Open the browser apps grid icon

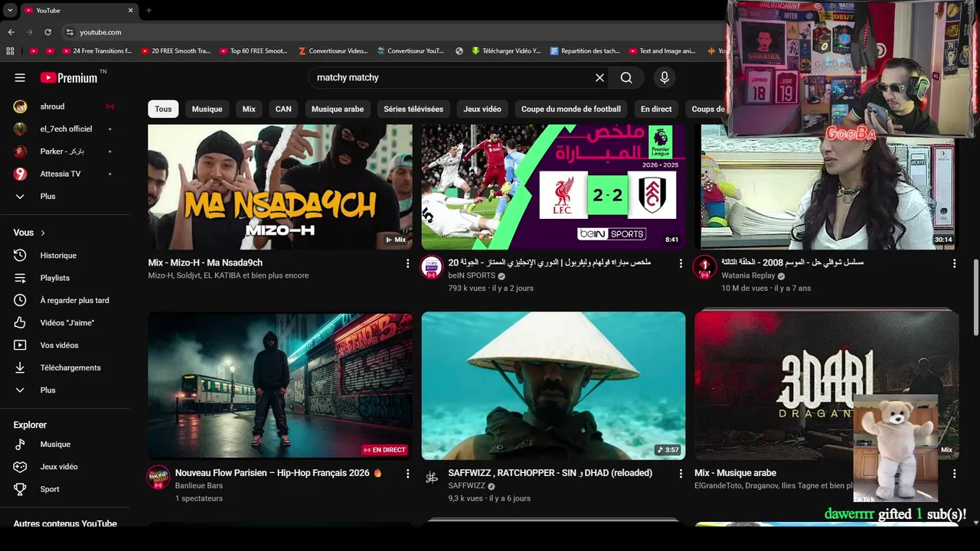click(x=10, y=51)
